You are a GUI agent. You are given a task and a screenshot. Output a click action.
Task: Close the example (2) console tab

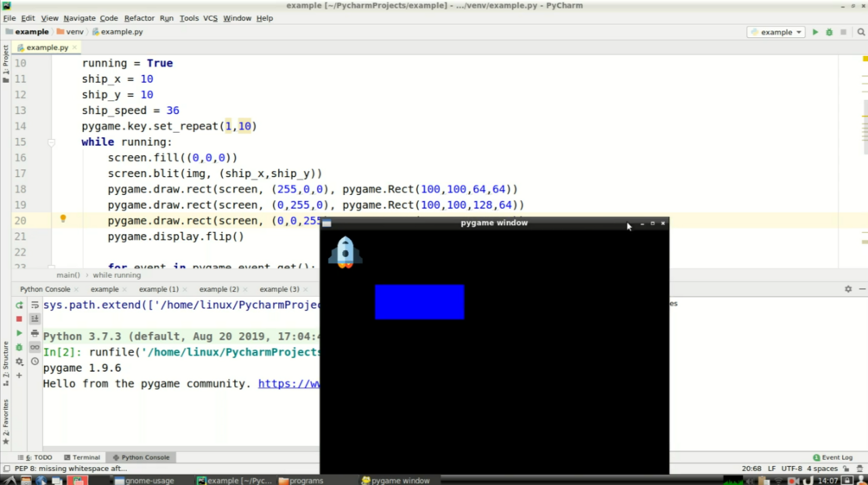coord(245,289)
